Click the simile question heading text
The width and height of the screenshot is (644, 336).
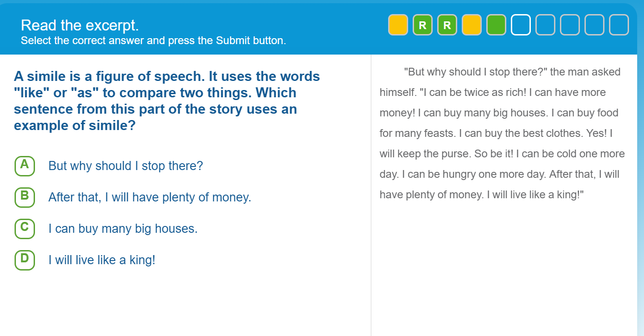[167, 100]
